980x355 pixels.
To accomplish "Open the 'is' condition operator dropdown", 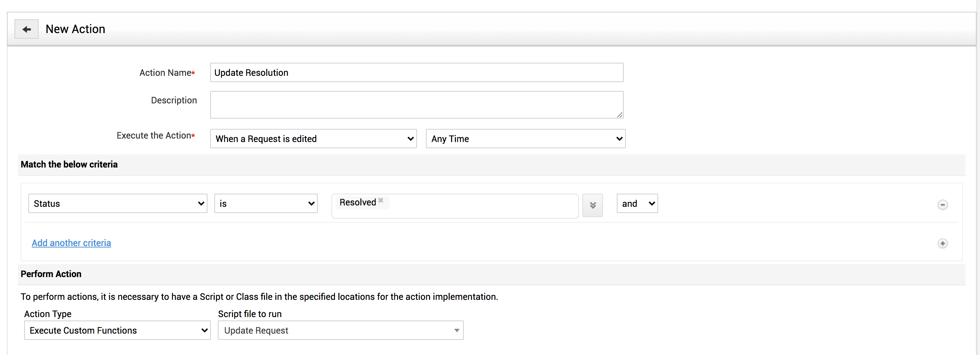I will pyautogui.click(x=266, y=204).
